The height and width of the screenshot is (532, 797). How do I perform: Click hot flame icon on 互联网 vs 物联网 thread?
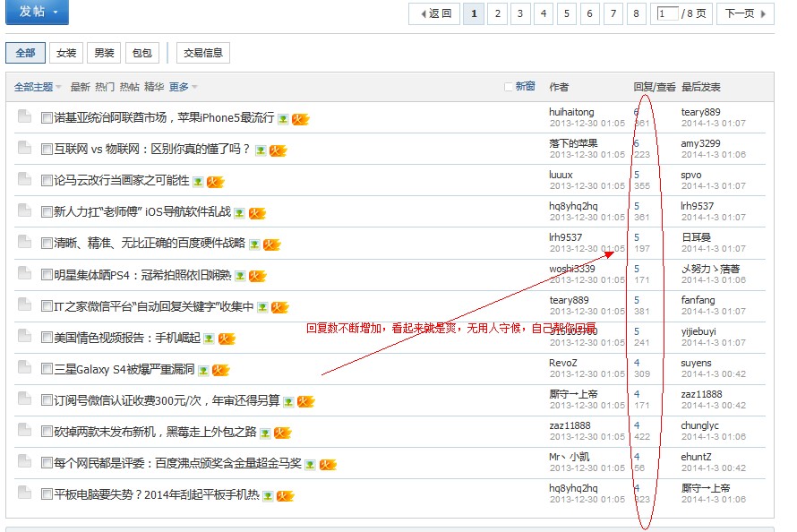coord(278,150)
